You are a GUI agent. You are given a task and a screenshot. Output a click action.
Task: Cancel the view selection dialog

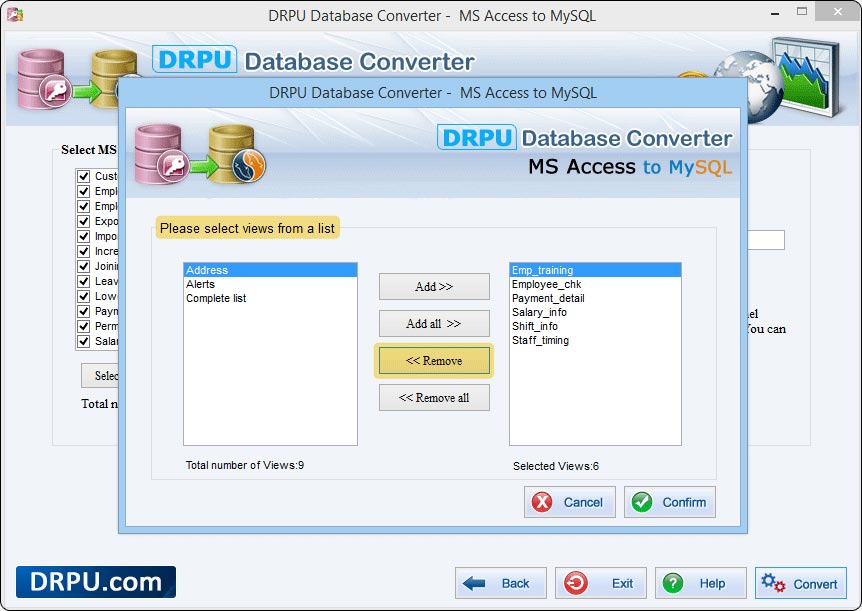[570, 502]
